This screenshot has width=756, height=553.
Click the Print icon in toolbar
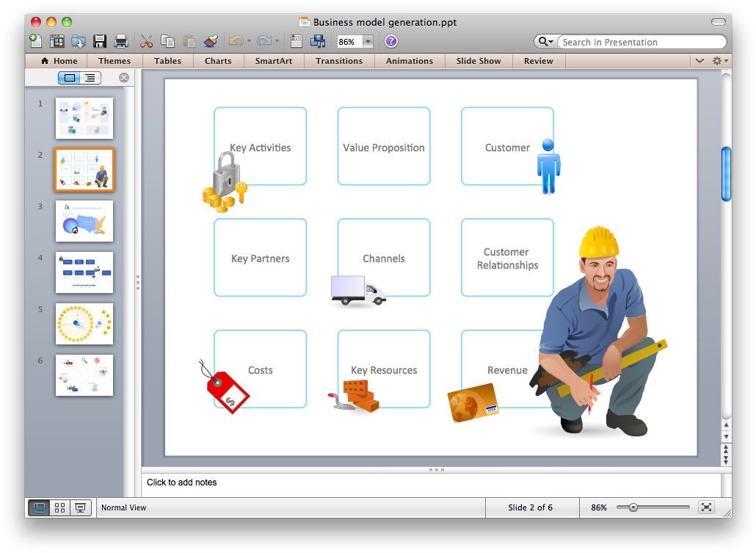coord(121,41)
